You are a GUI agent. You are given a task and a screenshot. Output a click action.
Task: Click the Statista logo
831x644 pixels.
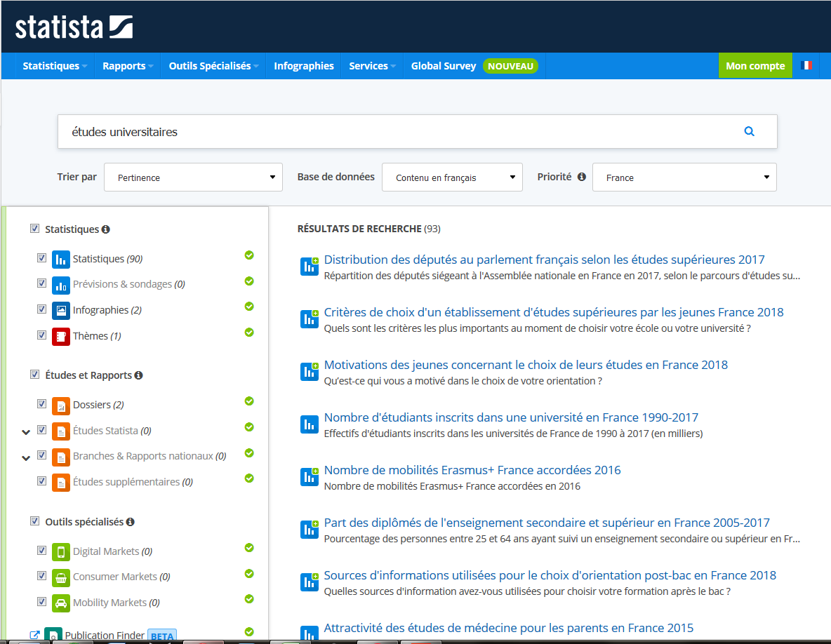(x=74, y=27)
